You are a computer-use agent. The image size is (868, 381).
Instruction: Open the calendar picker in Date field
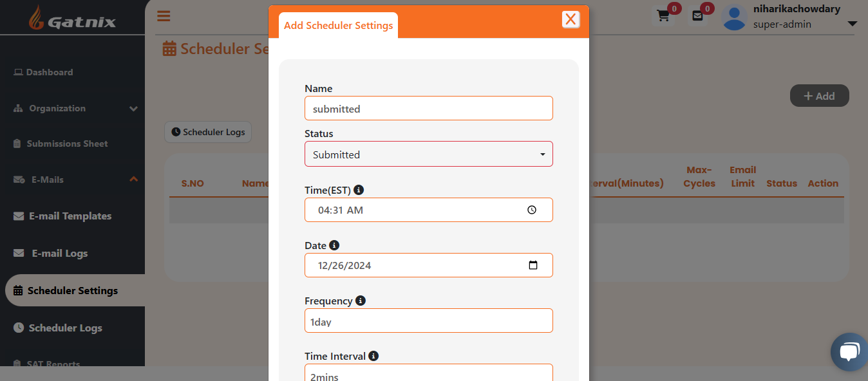coord(533,265)
